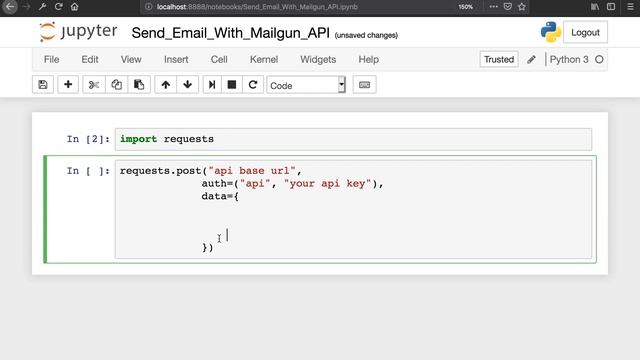Open browser home page icon

pos(74,7)
